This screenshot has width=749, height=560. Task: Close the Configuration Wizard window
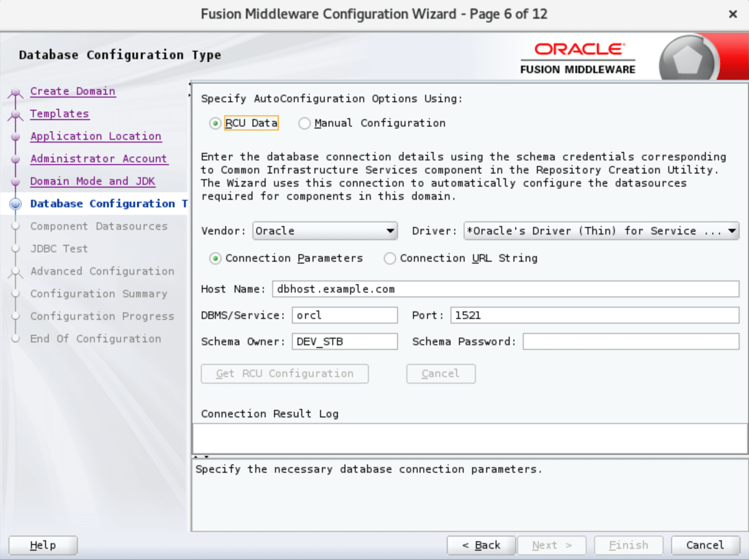[733, 14]
